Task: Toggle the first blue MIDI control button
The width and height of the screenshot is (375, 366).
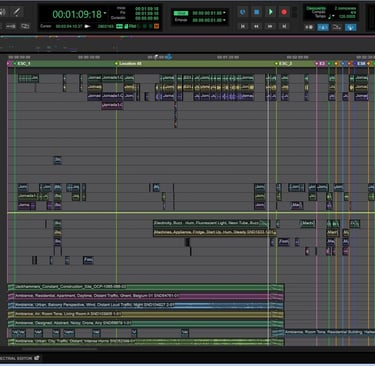Action: pyautogui.click(x=323, y=27)
